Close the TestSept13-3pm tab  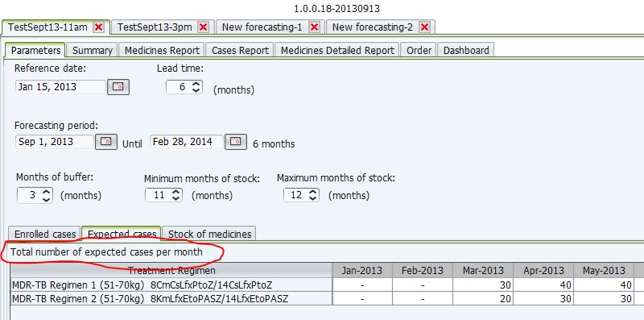204,27
